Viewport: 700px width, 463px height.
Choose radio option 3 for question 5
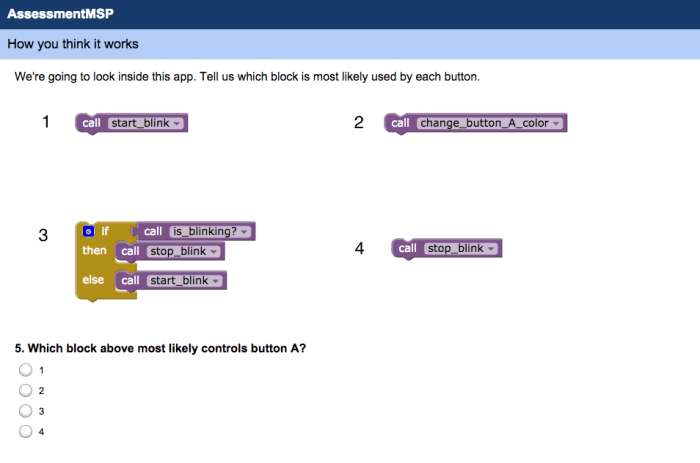tap(26, 411)
